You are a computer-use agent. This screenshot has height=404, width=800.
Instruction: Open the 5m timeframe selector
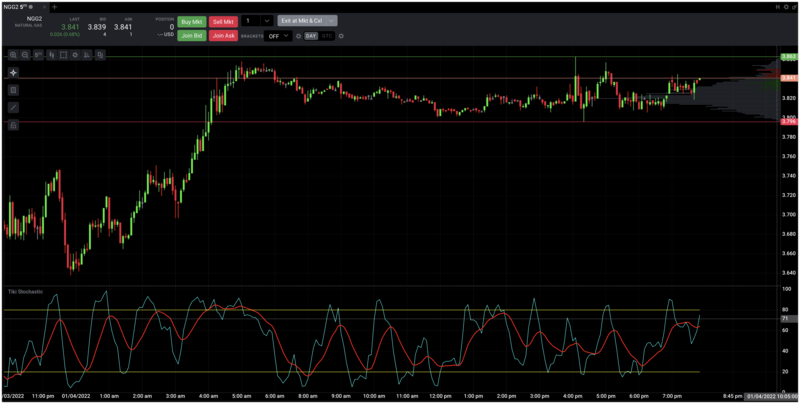tap(38, 55)
